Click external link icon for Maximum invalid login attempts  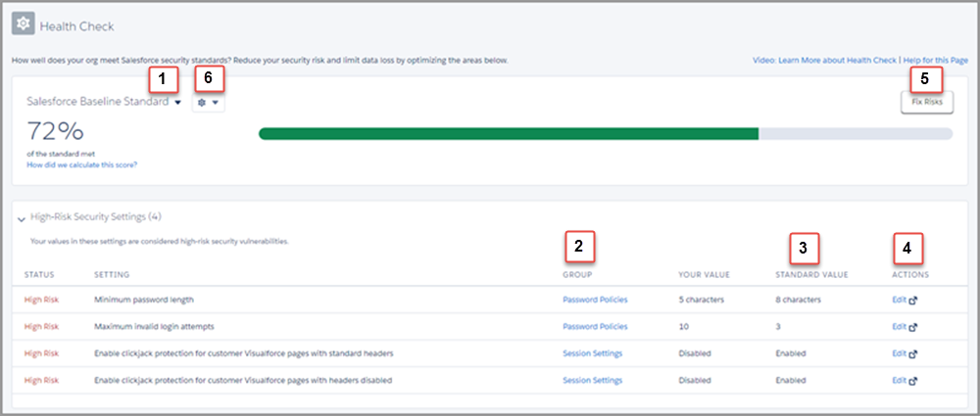pos(913,327)
